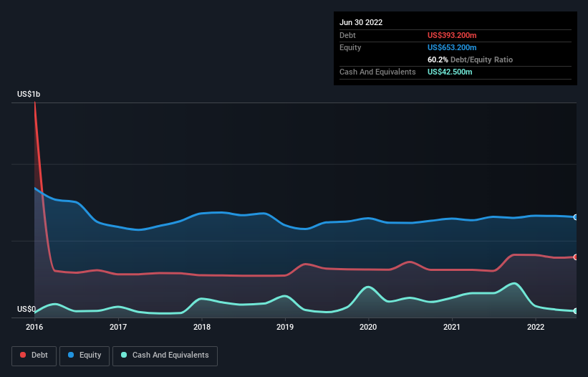Click Cash And Equivalents label in tooltip
588x377 pixels.
(x=377, y=72)
